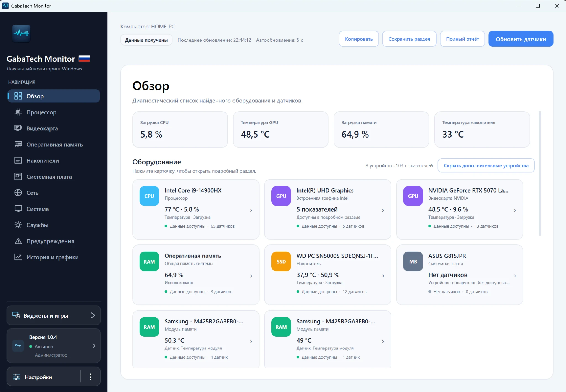This screenshot has width=566, height=392.
Task: Click the Настройки sliders icon
Action: pos(17,377)
